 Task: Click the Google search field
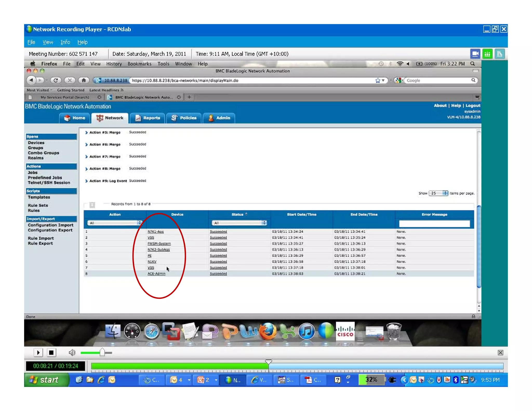pyautogui.click(x=438, y=81)
